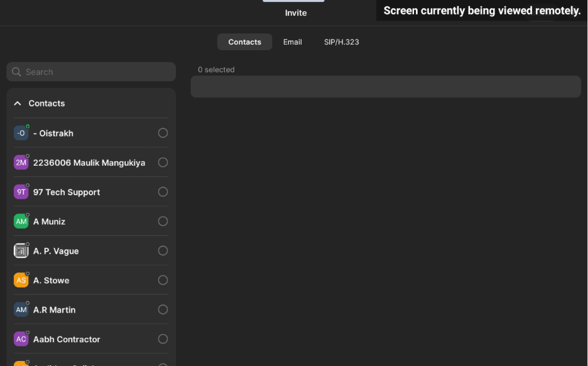Click the green AM avatar for A Muniz
The height and width of the screenshot is (366, 588).
coord(21,222)
